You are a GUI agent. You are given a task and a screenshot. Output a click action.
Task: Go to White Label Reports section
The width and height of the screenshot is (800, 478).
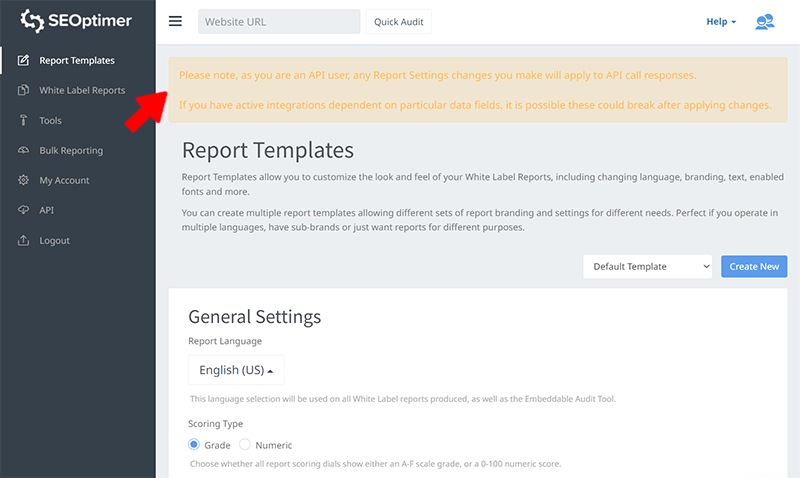click(x=82, y=90)
